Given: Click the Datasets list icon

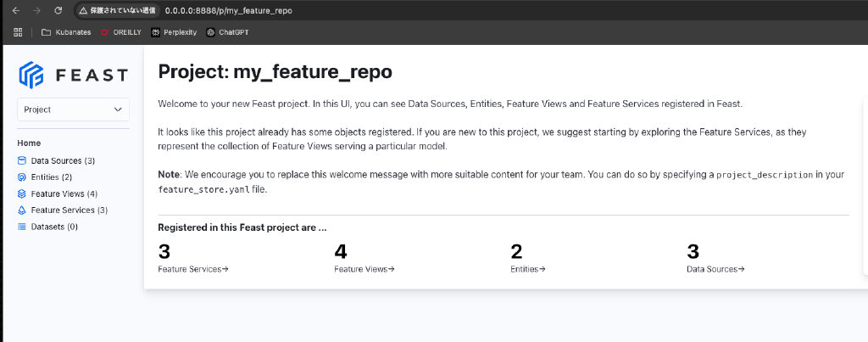Looking at the screenshot, I should coord(22,227).
